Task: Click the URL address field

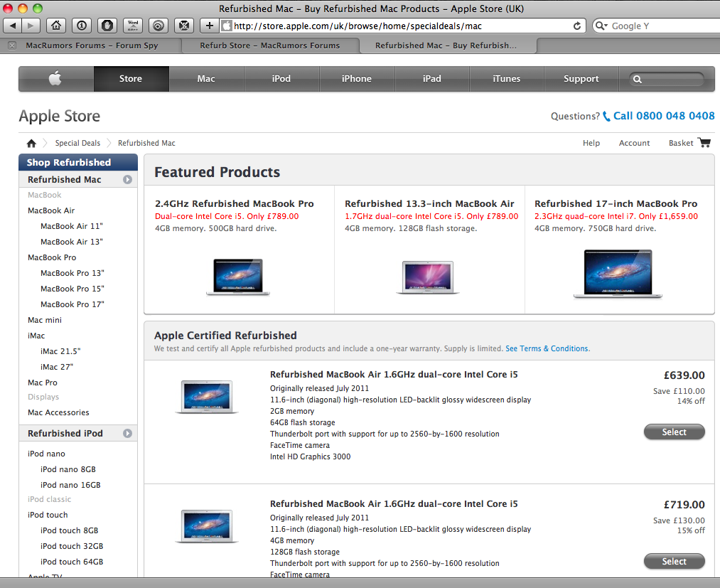Action: [x=402, y=26]
